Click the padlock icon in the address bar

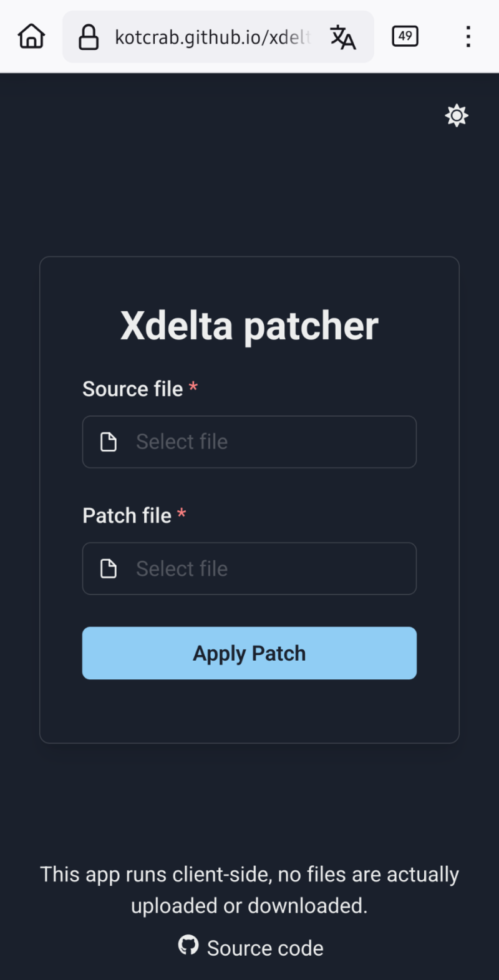89,37
